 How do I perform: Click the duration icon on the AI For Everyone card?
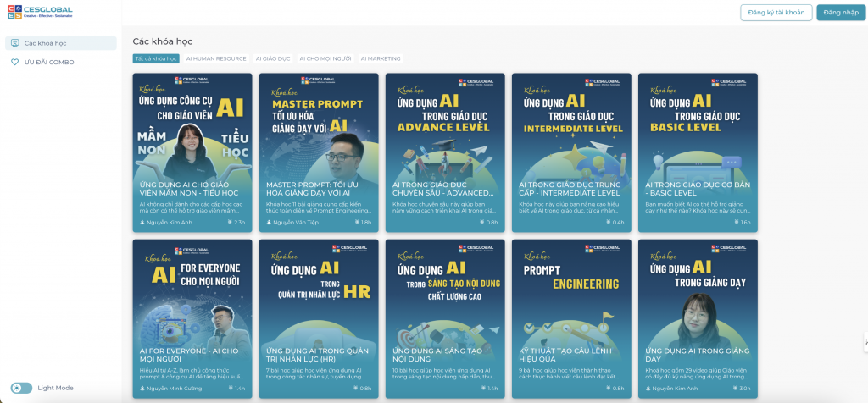click(x=231, y=388)
